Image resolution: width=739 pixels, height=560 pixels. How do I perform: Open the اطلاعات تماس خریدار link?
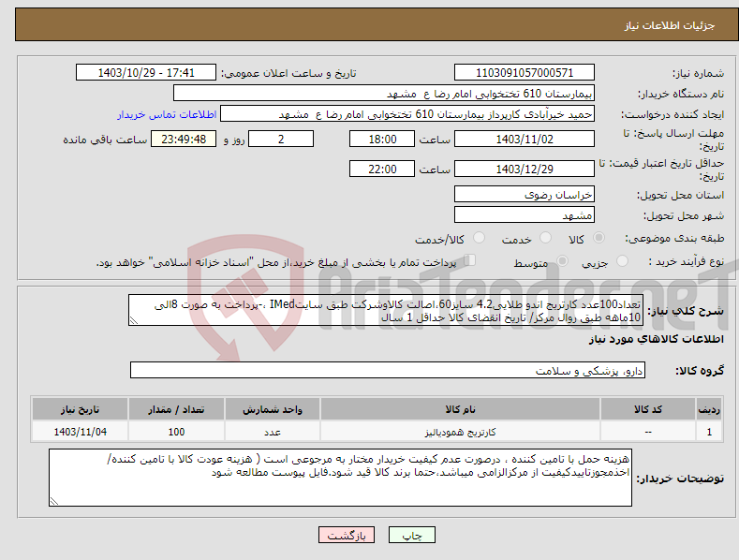[x=167, y=114]
